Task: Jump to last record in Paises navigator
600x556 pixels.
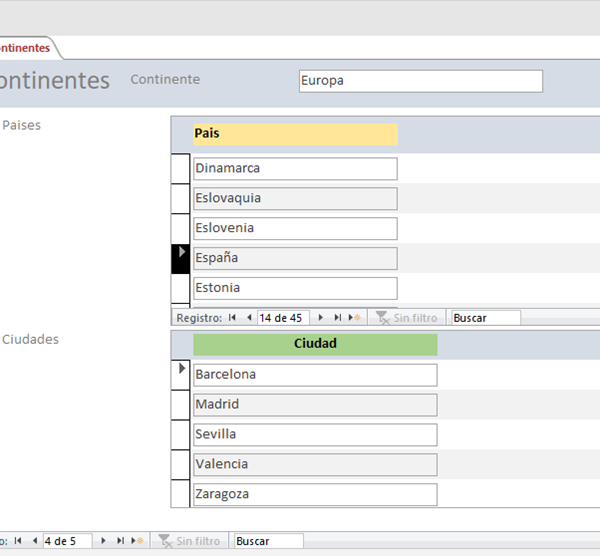Action: (337, 318)
